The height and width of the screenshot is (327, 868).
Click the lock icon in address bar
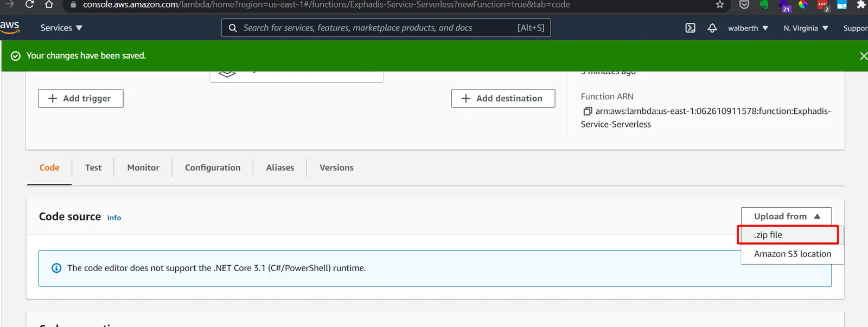pyautogui.click(x=73, y=4)
